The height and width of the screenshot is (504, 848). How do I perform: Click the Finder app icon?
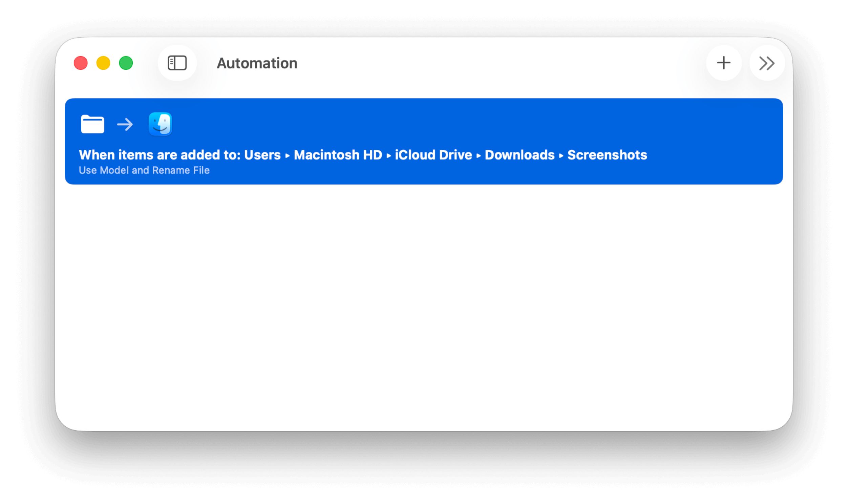[160, 124]
